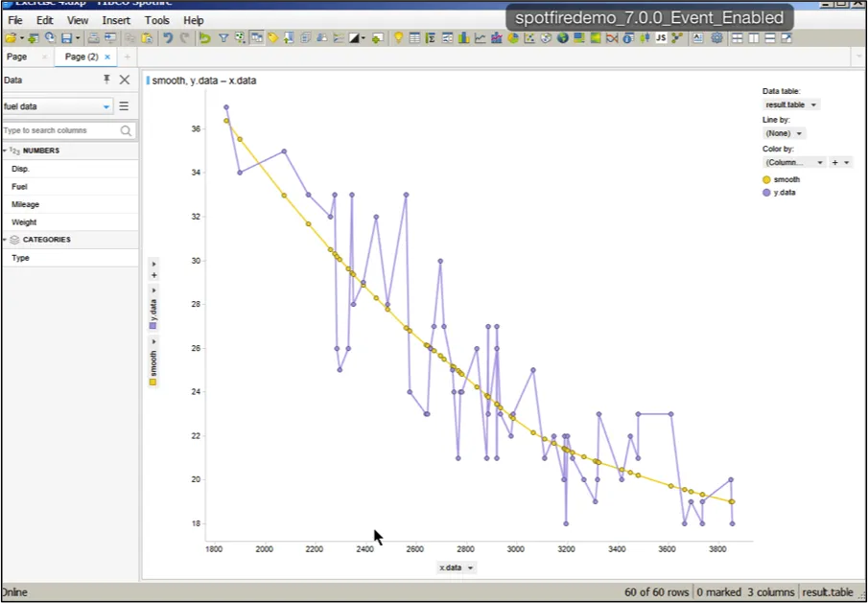Open the Filters funnel icon
The width and height of the screenshot is (868, 603).
click(x=223, y=38)
